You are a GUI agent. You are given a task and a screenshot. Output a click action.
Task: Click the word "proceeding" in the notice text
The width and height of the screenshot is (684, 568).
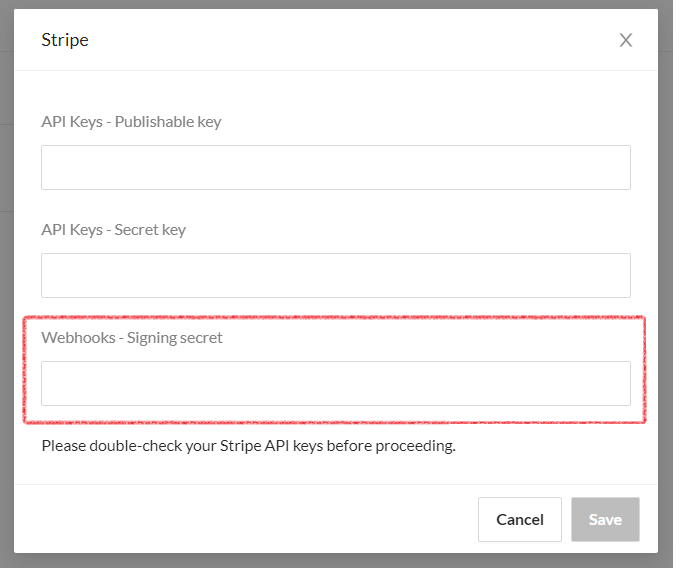point(414,446)
